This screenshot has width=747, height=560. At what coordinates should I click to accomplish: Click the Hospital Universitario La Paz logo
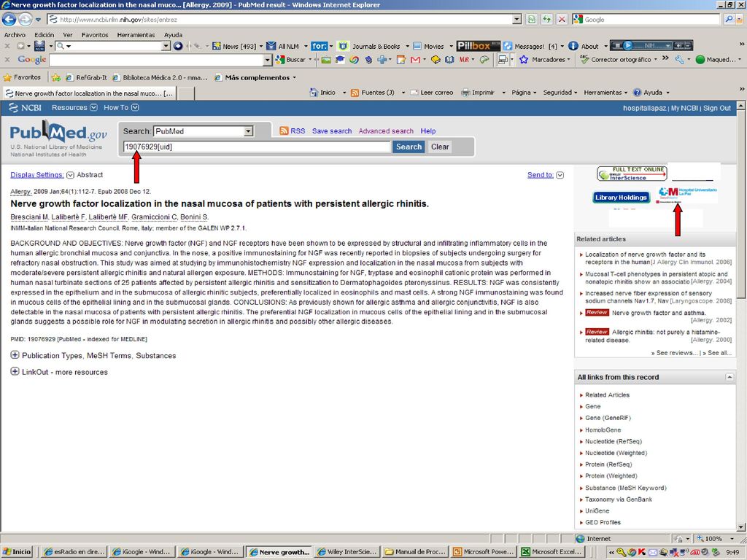(687, 195)
